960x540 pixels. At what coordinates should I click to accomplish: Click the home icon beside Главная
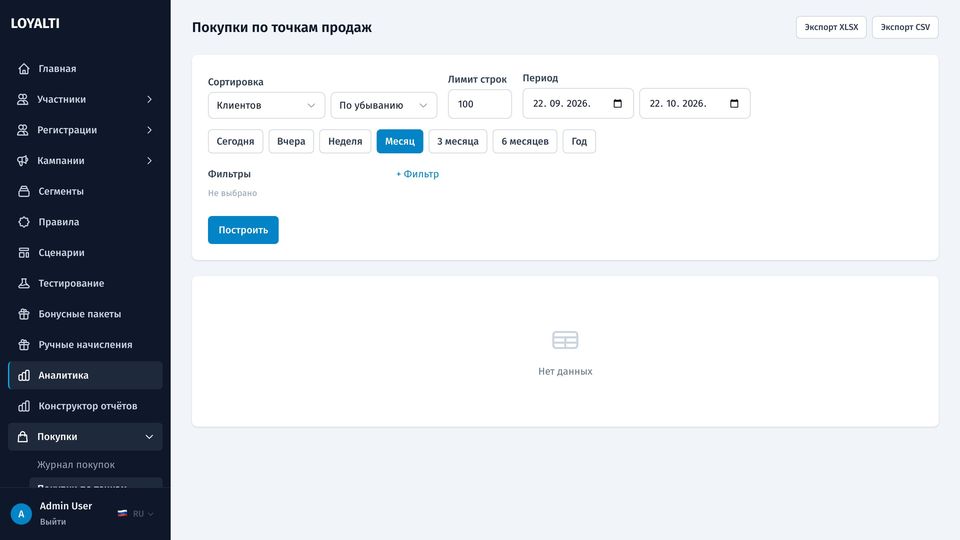(x=24, y=69)
